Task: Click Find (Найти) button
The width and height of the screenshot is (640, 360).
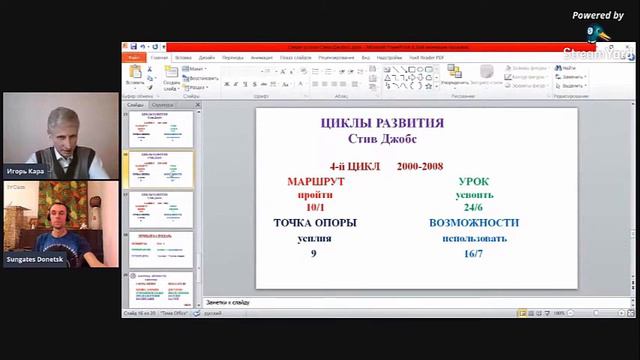Action: click(565, 68)
